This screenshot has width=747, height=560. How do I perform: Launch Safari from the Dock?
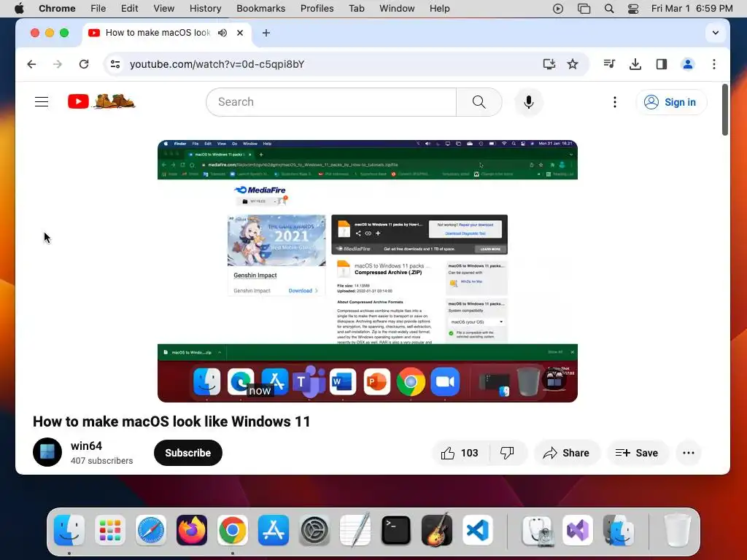coord(151,530)
